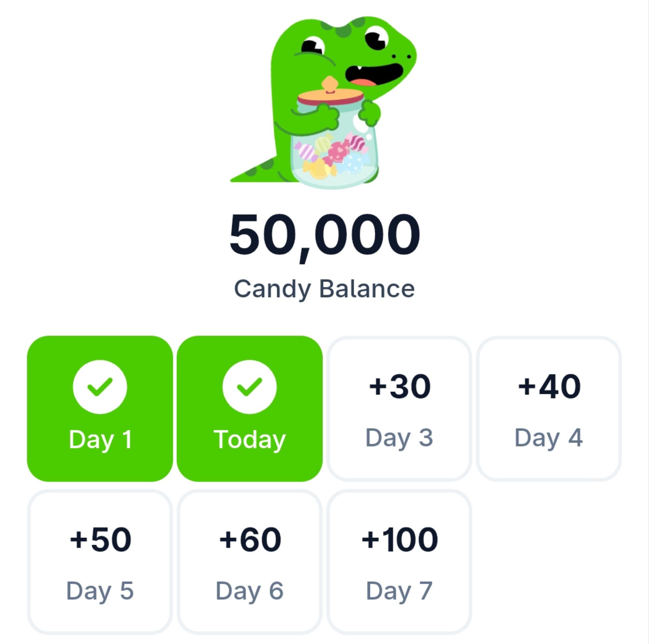Select the Day 1 label text
This screenshot has height=644, width=649.
[100, 439]
